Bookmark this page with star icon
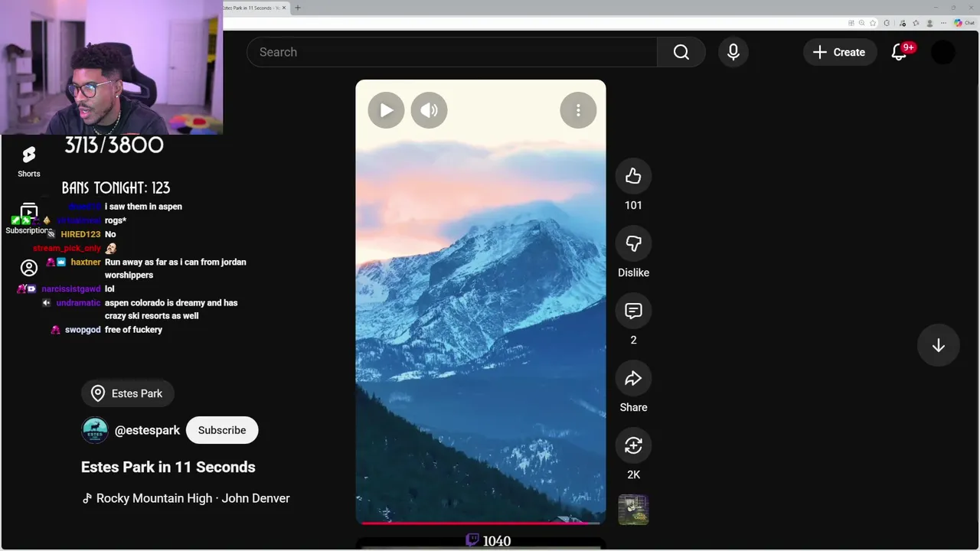The height and width of the screenshot is (551, 980). [873, 23]
